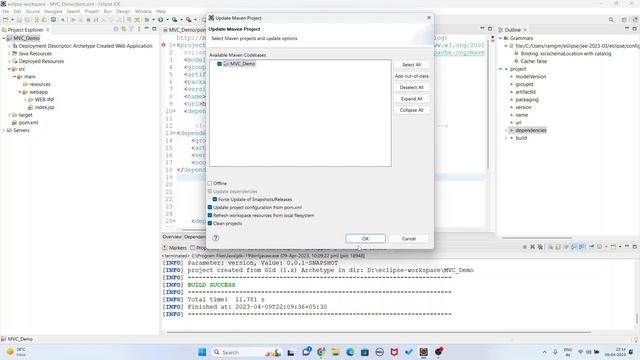Click the Expand All button
This screenshot has height=360, width=640.
(411, 99)
